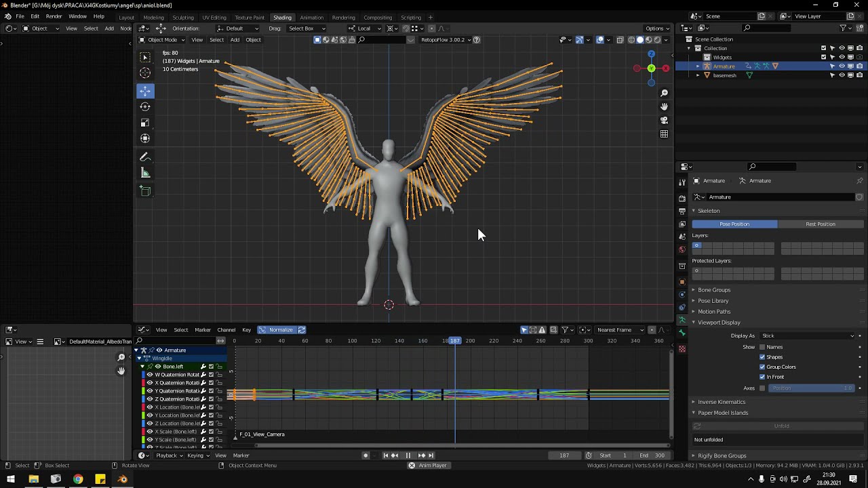
Task: Open Physics properties tab
Action: point(682,295)
